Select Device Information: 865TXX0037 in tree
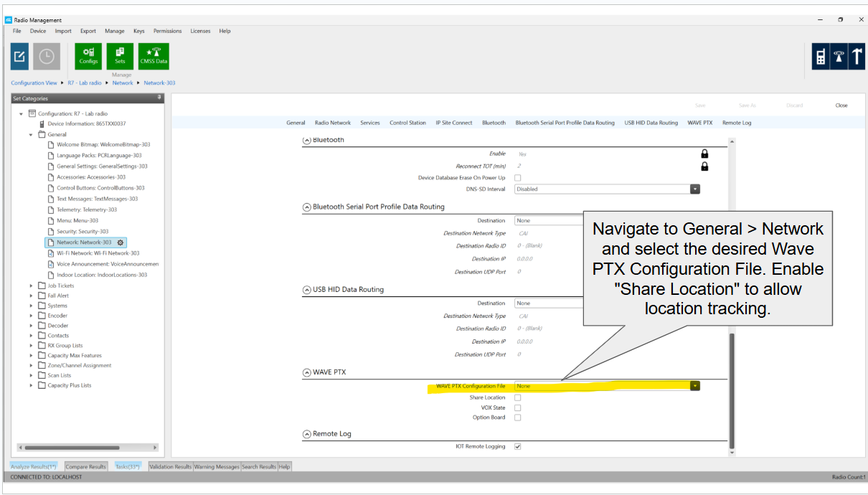 (86, 123)
